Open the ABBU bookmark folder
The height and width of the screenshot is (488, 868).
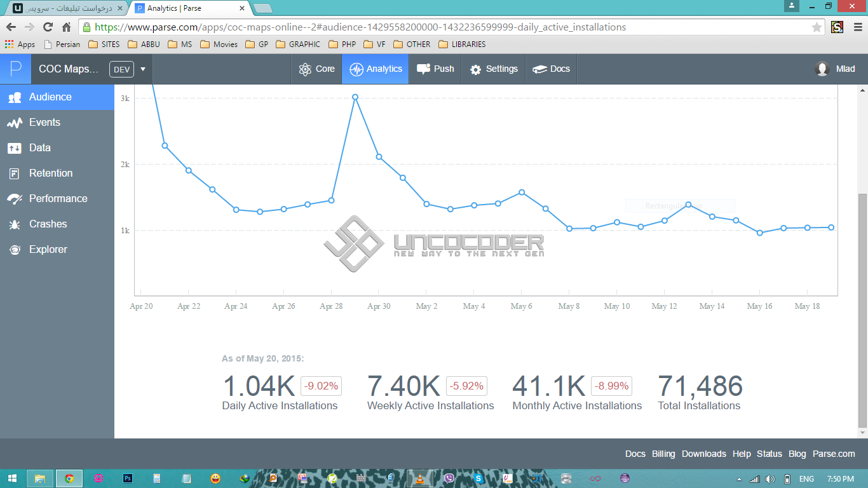[x=144, y=44]
